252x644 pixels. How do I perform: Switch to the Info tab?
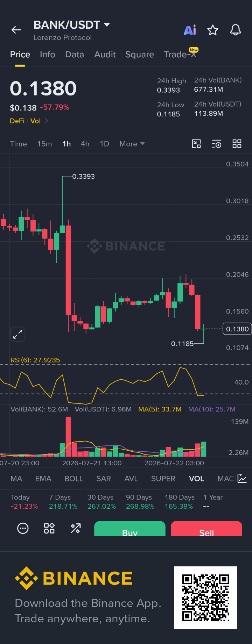48,55
